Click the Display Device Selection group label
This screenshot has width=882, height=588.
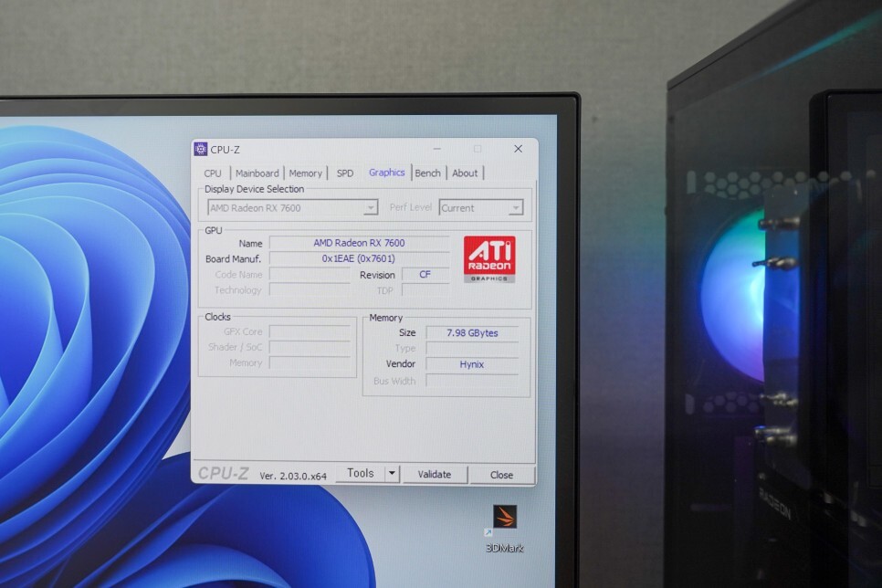pos(254,189)
